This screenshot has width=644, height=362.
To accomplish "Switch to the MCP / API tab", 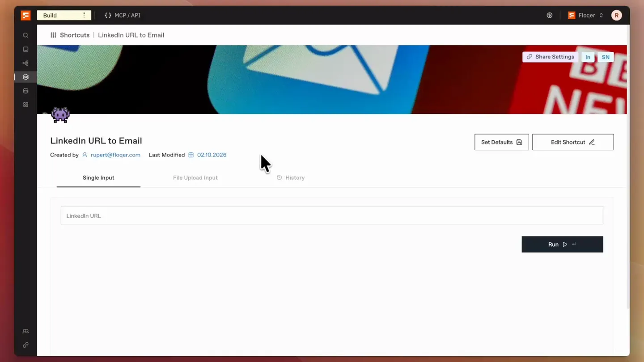I will click(x=123, y=15).
